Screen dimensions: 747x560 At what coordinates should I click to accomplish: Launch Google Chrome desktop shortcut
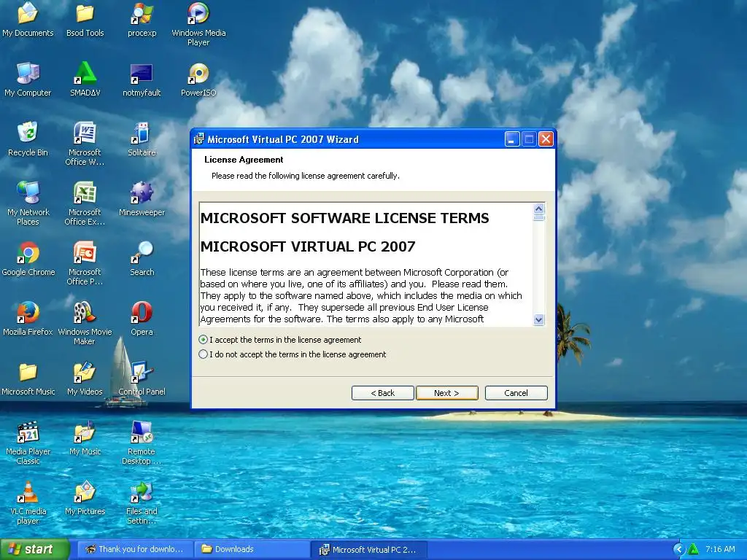click(28, 252)
